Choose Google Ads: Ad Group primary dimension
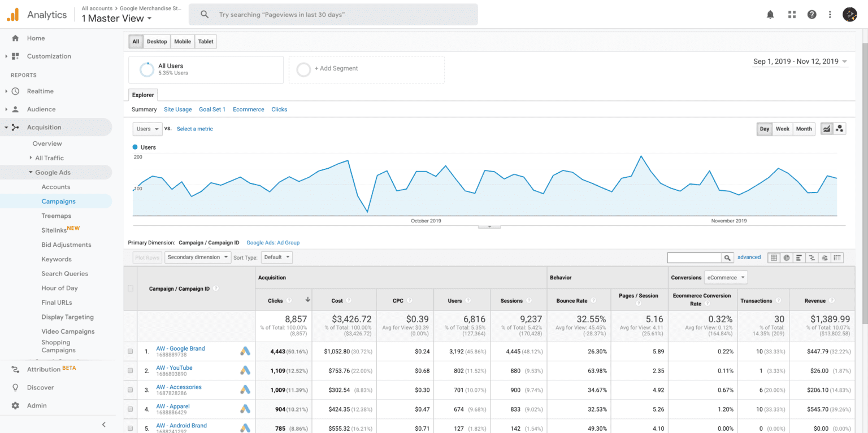The width and height of the screenshot is (868, 433). [x=273, y=243]
